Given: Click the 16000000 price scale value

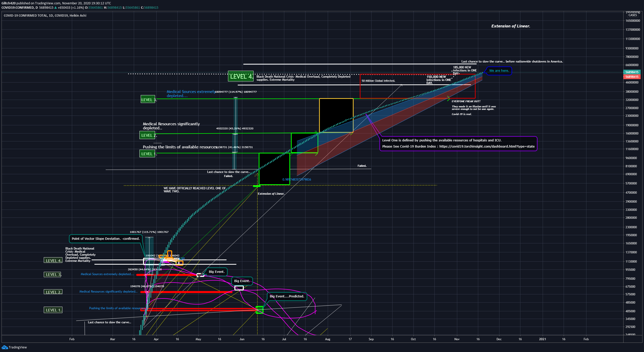Looking at the screenshot, I should pos(632,133).
